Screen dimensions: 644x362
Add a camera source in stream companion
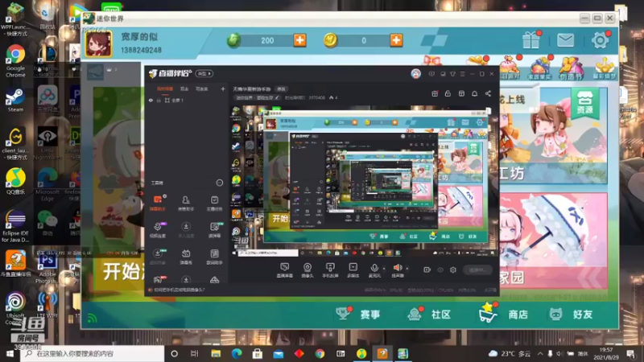point(308,270)
